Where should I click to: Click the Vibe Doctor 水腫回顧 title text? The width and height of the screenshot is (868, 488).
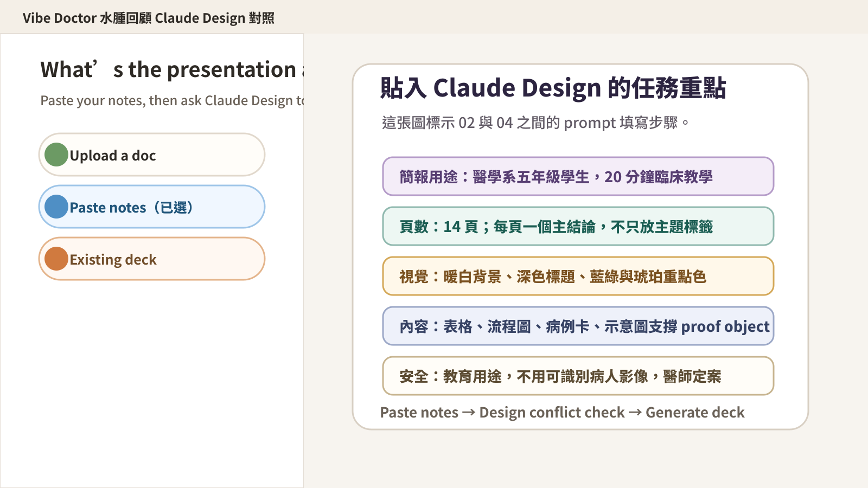149,18
